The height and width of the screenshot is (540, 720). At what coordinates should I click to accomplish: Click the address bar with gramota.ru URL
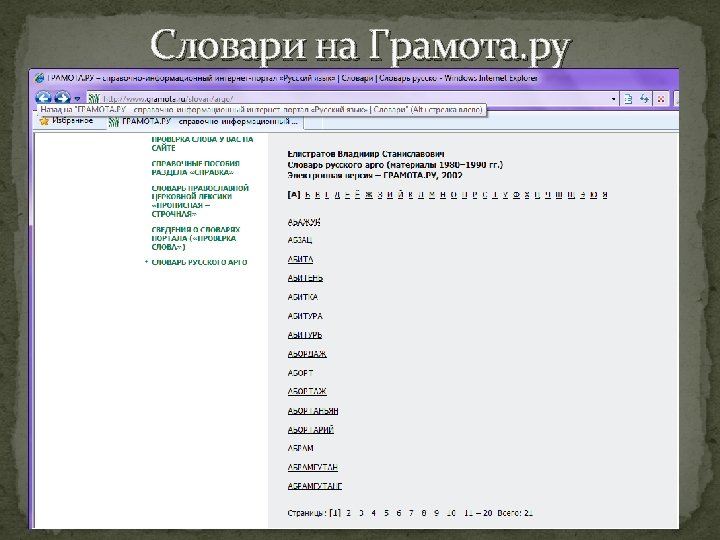[x=351, y=99]
